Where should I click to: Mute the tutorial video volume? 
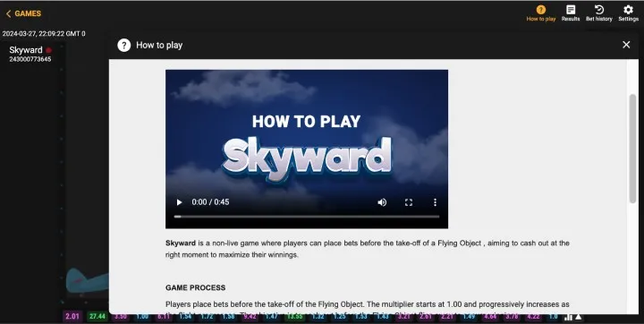tap(382, 202)
